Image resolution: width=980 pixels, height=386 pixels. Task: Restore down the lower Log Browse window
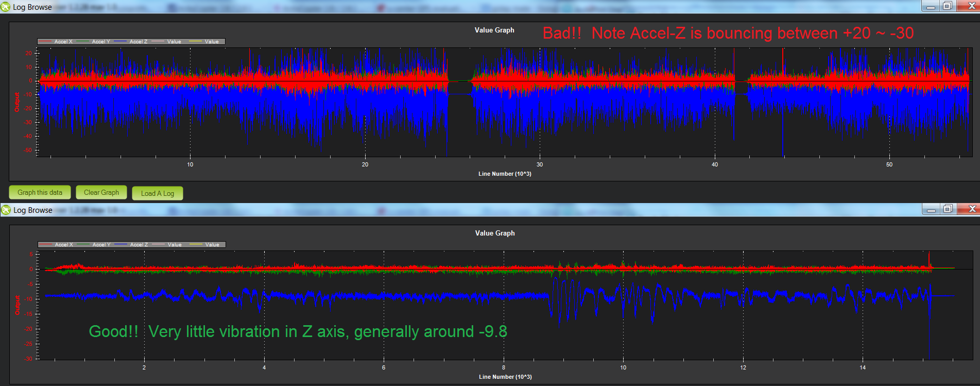click(x=948, y=209)
